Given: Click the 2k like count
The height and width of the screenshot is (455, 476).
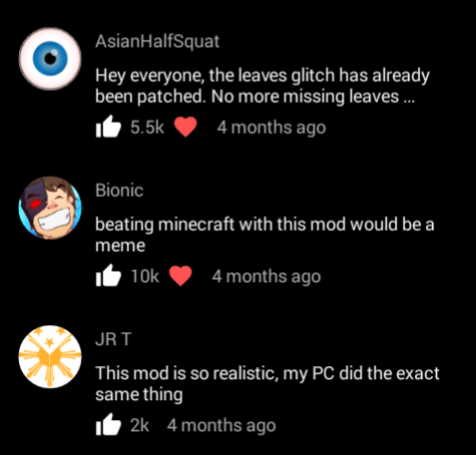Looking at the screenshot, I should 140,425.
